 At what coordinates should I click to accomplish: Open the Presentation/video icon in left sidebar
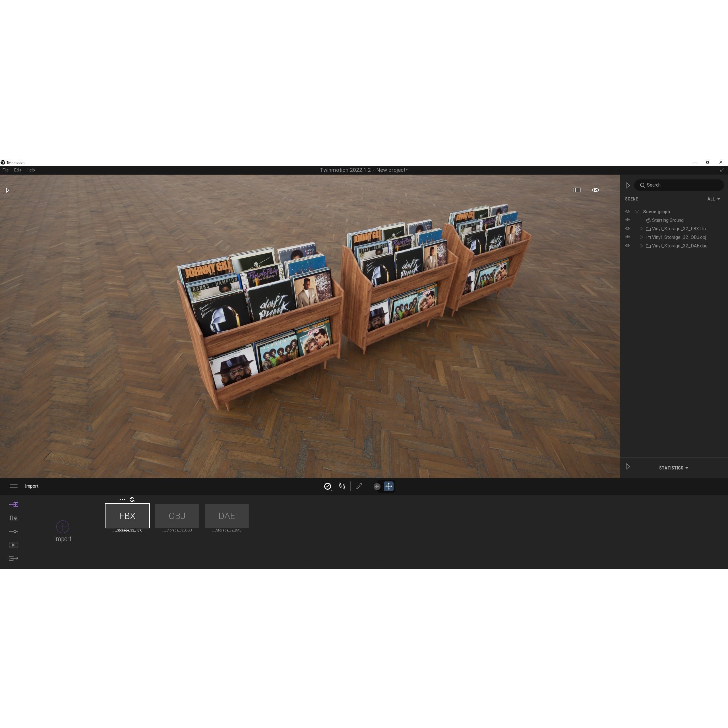[x=14, y=545]
